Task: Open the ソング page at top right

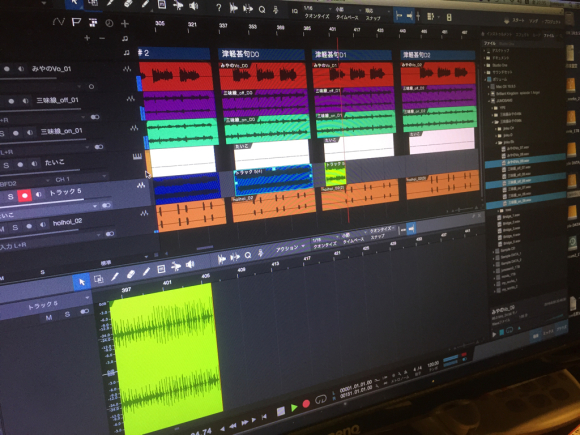Action: pyautogui.click(x=533, y=21)
